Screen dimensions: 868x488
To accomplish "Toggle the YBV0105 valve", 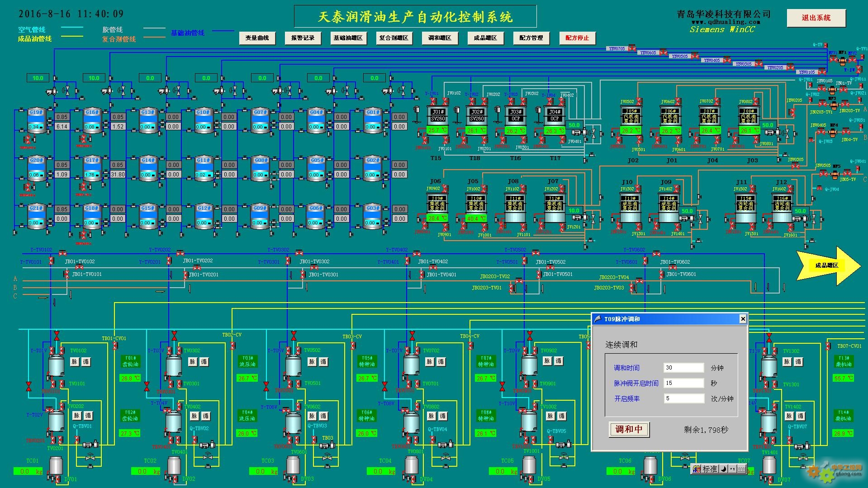I will click(822, 72).
